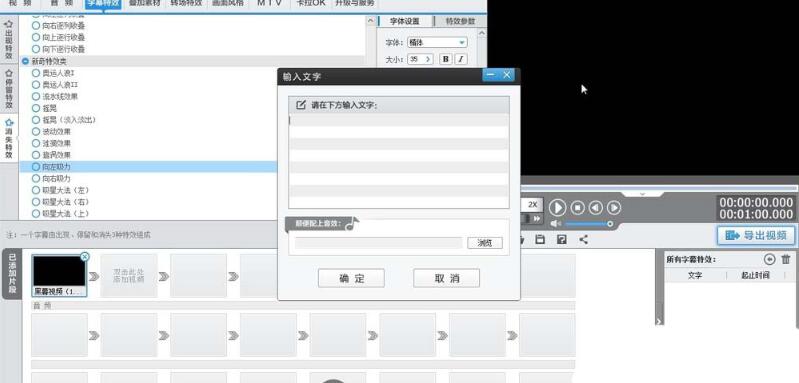Open the 卡拉OK tab
This screenshot has width=799, height=383.
click(311, 3)
